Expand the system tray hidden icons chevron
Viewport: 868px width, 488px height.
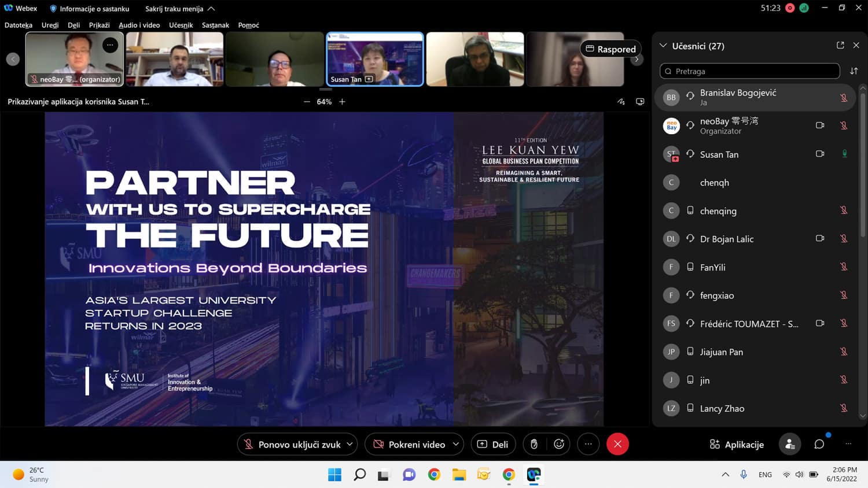pyautogui.click(x=725, y=475)
